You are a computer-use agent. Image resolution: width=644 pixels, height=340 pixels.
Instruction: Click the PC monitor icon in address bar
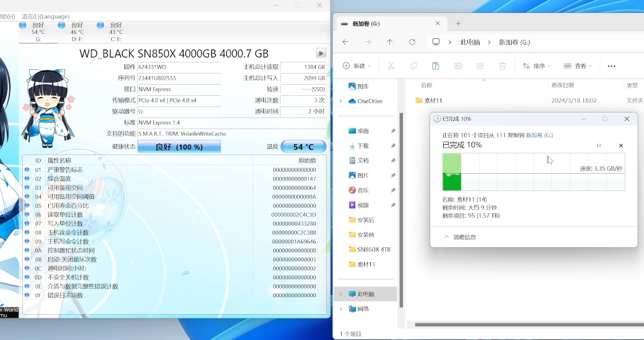pos(436,42)
